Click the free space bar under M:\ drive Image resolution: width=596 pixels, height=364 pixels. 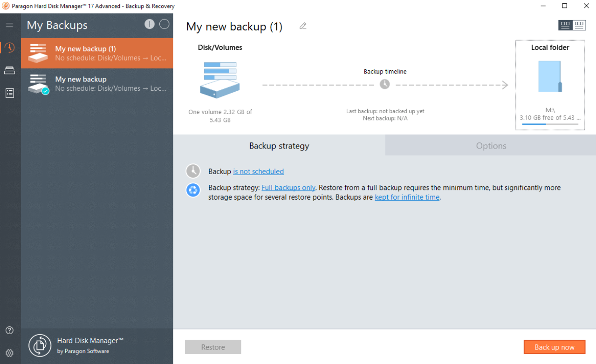coord(550,125)
